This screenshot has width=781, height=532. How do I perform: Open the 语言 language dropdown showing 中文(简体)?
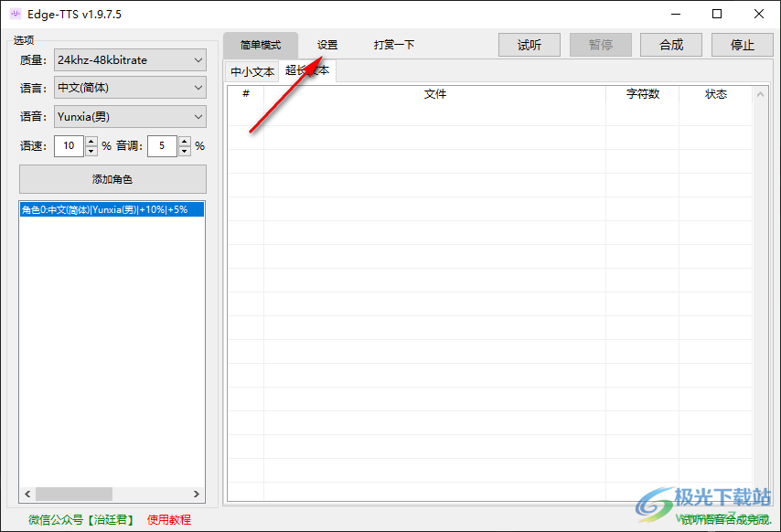130,88
